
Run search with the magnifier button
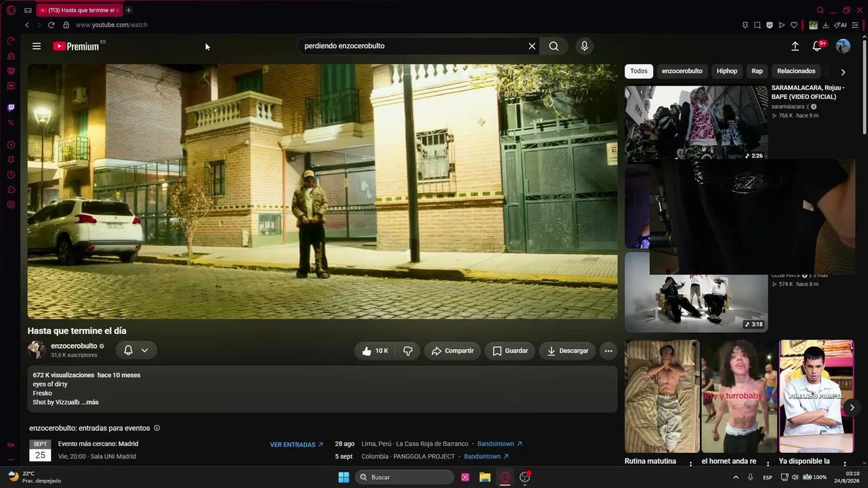tap(554, 46)
